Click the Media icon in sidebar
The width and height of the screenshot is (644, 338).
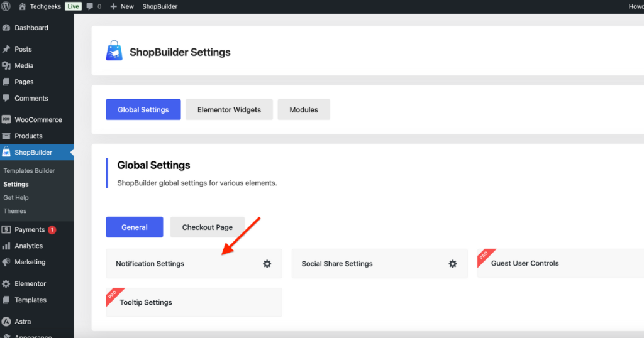tap(6, 65)
